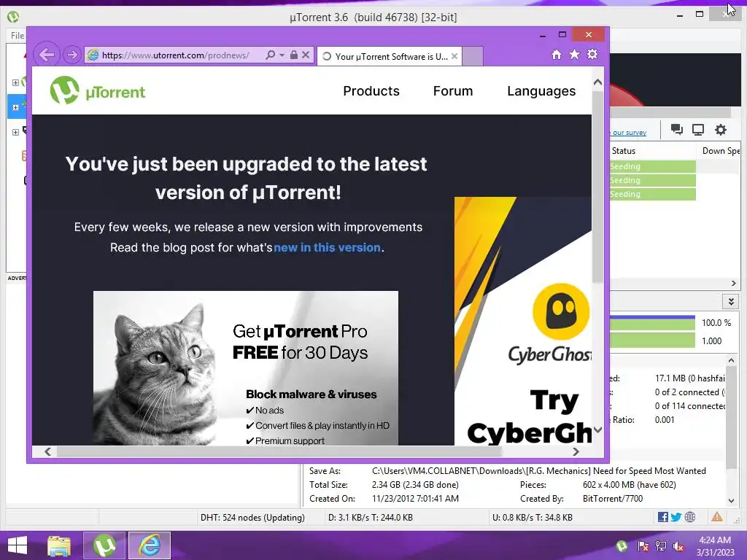
Task: Open the Windows Start button
Action: [x=18, y=545]
